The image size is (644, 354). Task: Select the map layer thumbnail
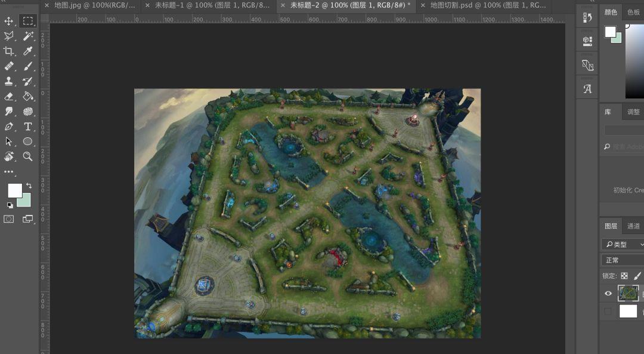click(x=628, y=293)
